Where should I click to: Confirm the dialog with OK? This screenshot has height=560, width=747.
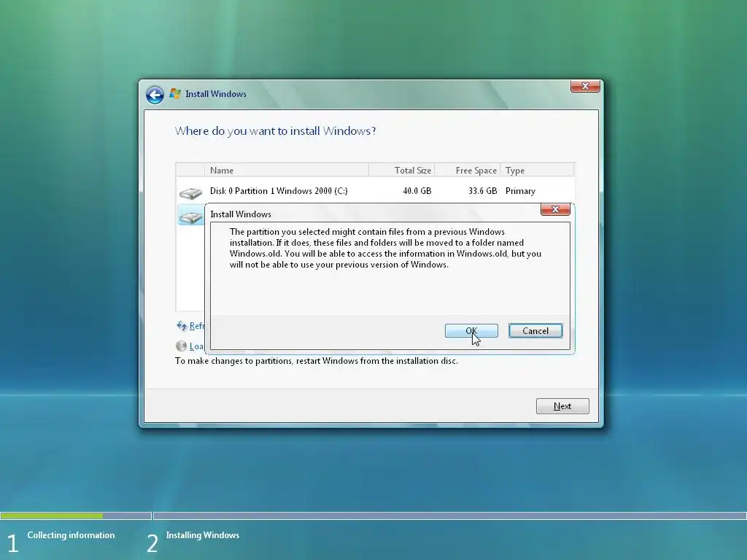(x=471, y=330)
